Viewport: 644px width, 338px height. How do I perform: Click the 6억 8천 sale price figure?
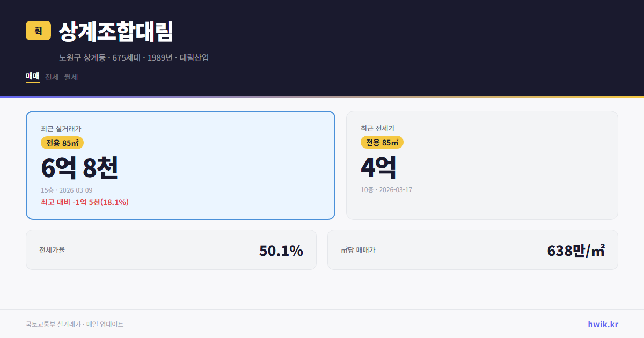coord(80,167)
